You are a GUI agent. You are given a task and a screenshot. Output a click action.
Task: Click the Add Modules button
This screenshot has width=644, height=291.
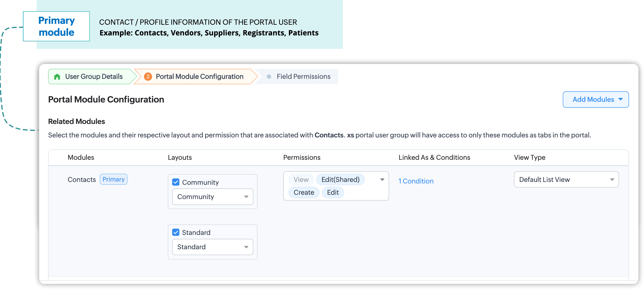(593, 100)
